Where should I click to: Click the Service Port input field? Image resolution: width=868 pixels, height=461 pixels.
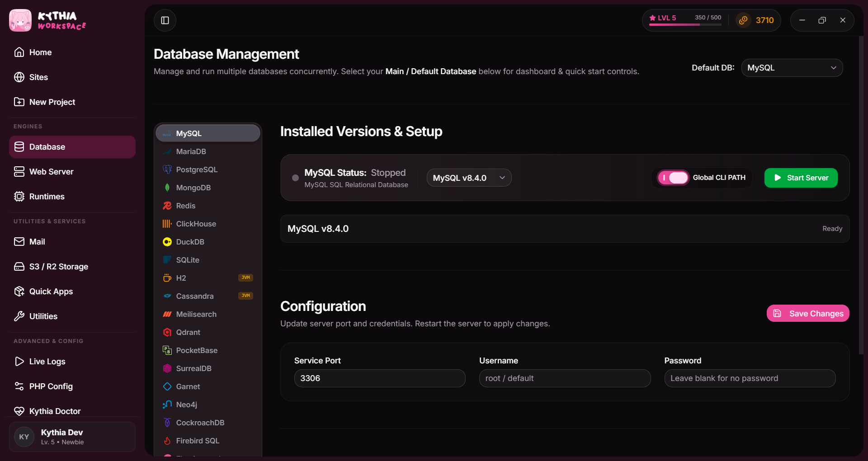pos(380,378)
